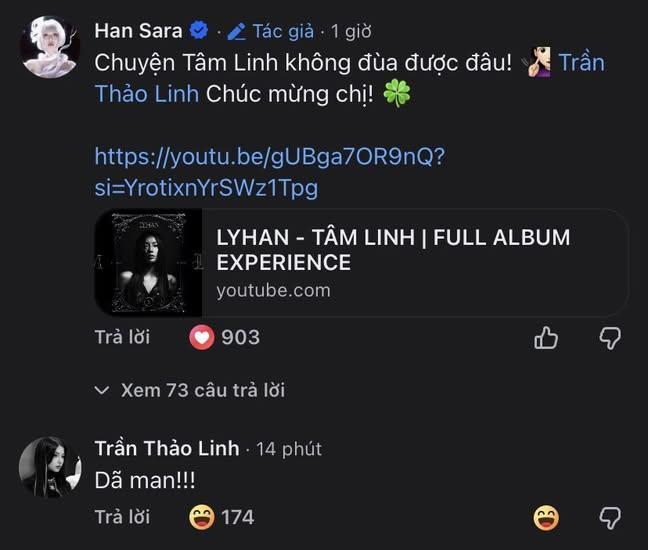View the laughing reactions with 174 count
Image resolution: width=648 pixels, height=550 pixels.
click(x=221, y=517)
